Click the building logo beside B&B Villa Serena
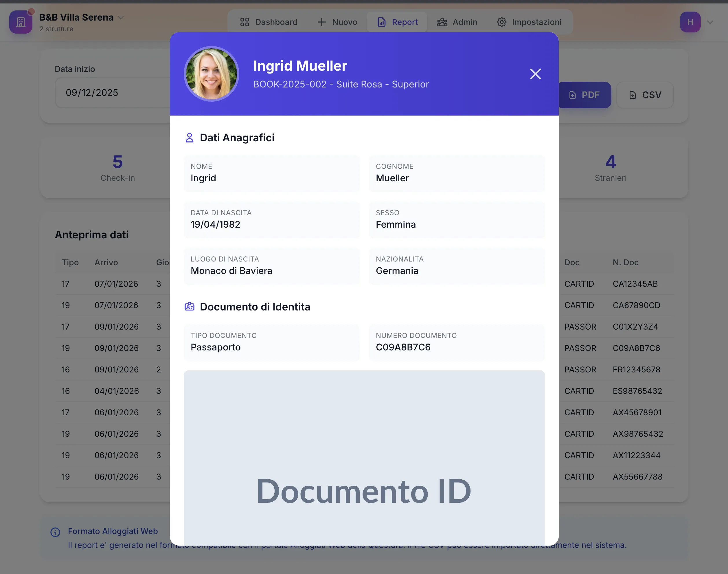The width and height of the screenshot is (728, 574). point(21,22)
